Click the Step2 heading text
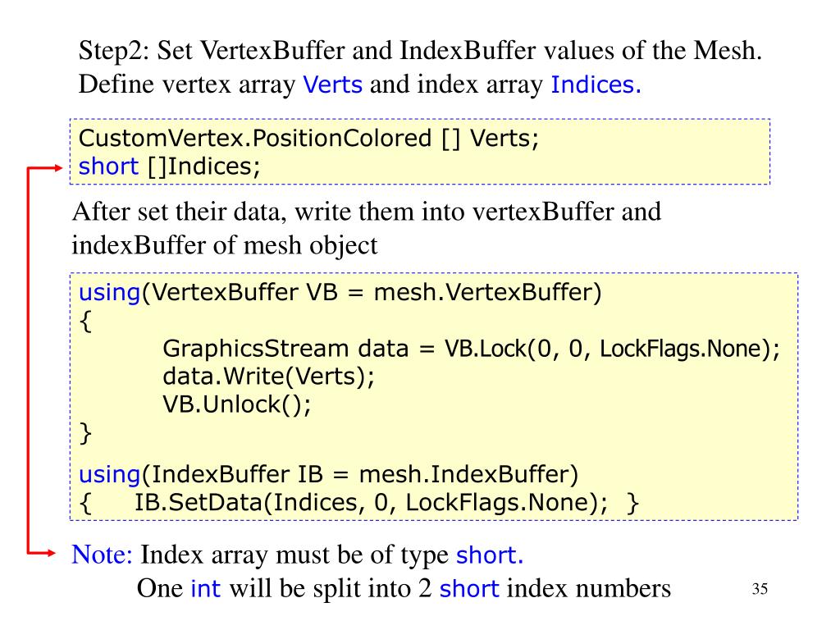The image size is (840, 630). 420,51
